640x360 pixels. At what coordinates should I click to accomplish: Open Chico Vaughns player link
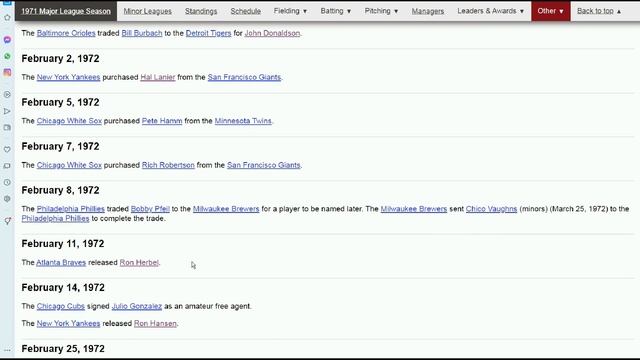491,209
